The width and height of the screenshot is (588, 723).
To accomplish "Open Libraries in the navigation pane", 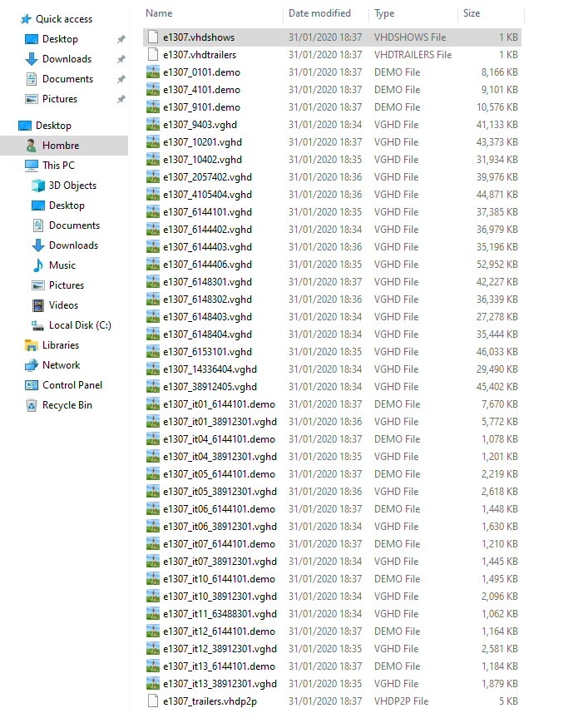I will tap(61, 345).
